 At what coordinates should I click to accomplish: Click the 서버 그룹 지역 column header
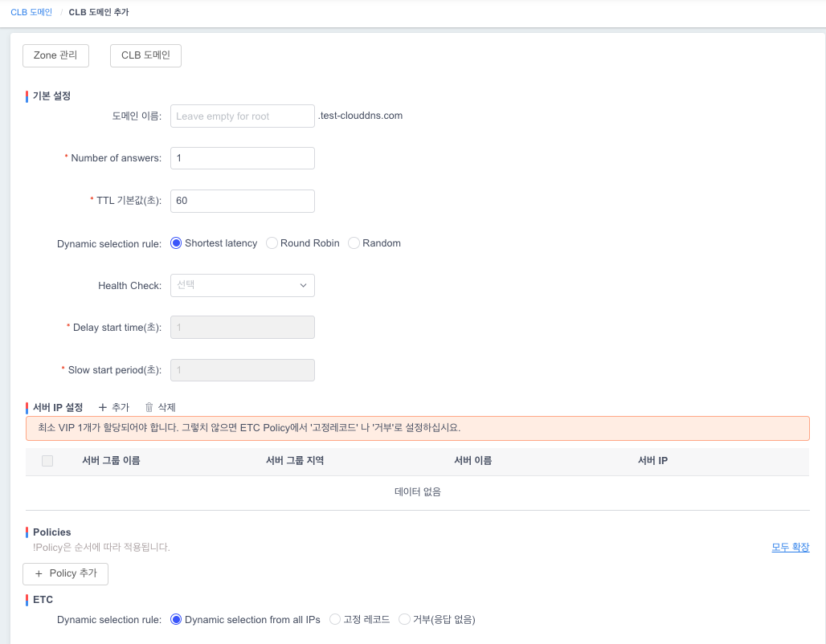click(295, 461)
